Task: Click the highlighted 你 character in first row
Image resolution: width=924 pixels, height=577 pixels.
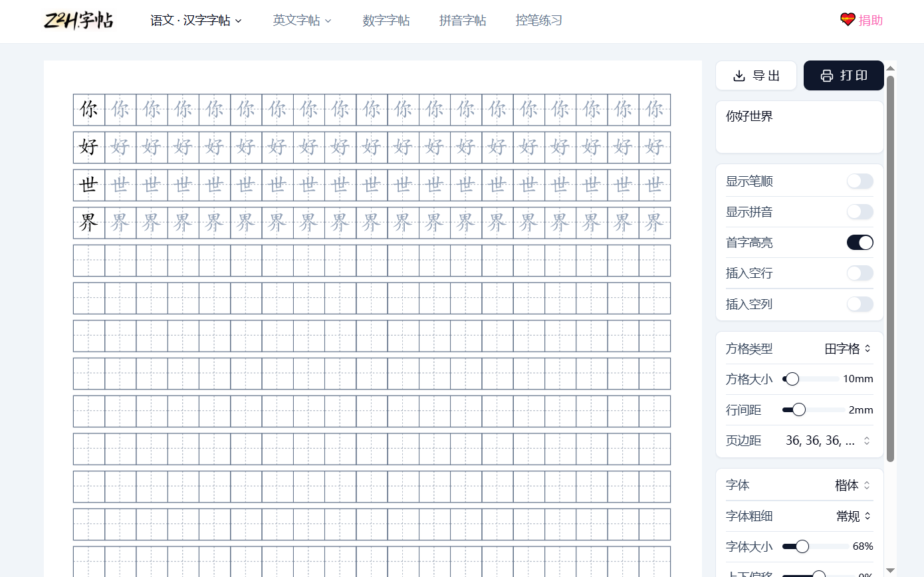Action: click(89, 110)
